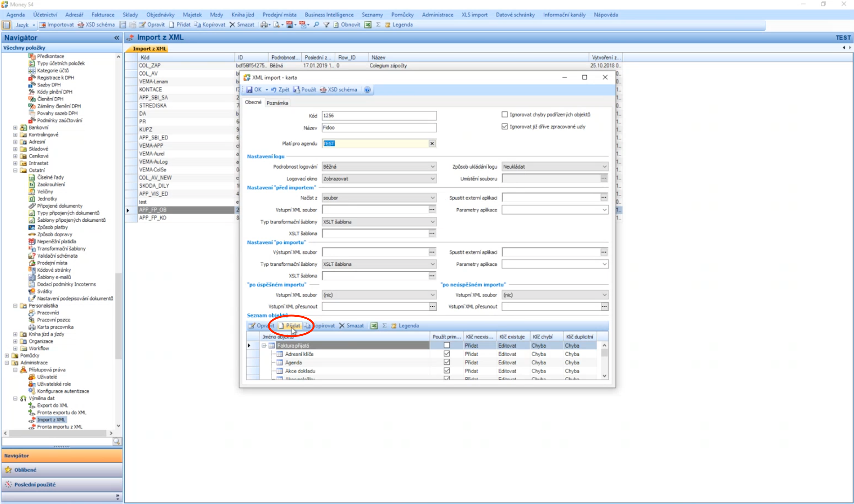Open the Fakturace menu
The width and height of the screenshot is (854, 504).
(103, 15)
